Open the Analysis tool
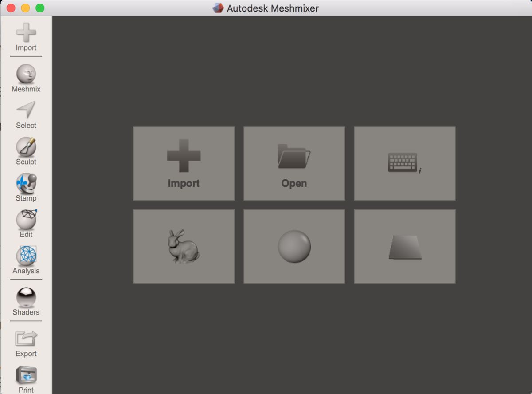532x394 pixels. pos(26,256)
